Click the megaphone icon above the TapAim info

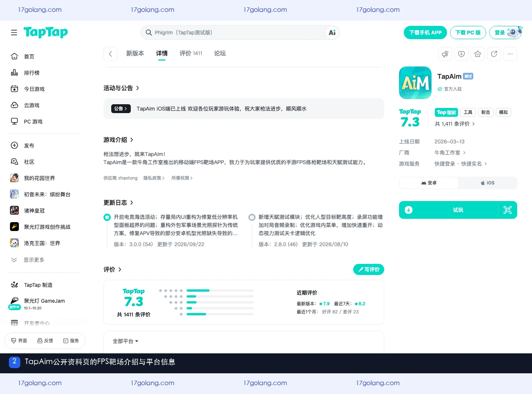pyautogui.click(x=445, y=54)
